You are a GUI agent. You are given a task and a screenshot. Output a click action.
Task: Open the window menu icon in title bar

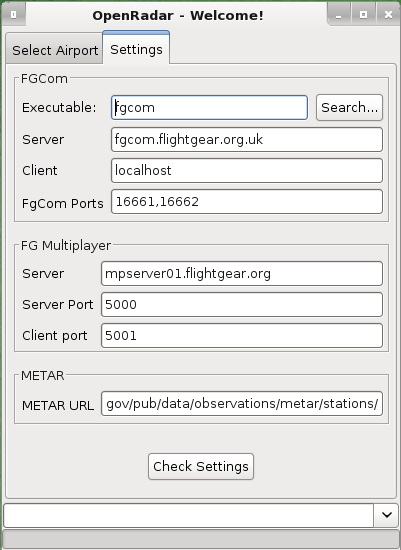[x=13, y=15]
